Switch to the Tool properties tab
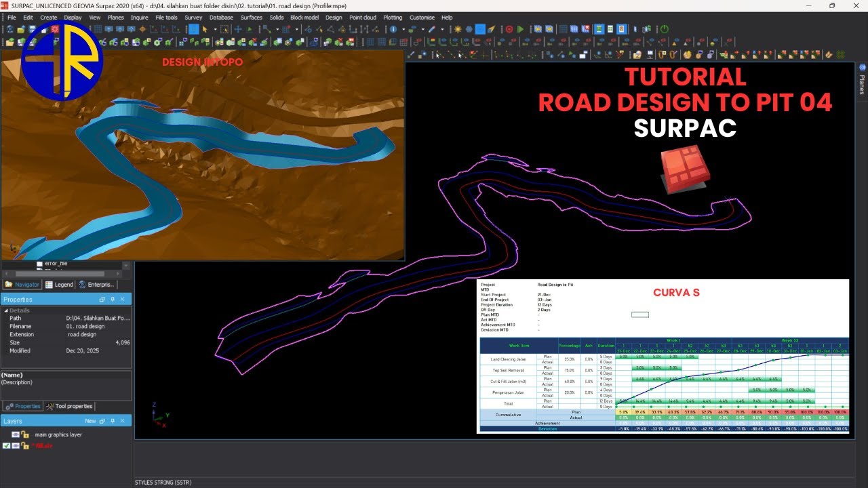868x488 pixels. pos(69,406)
